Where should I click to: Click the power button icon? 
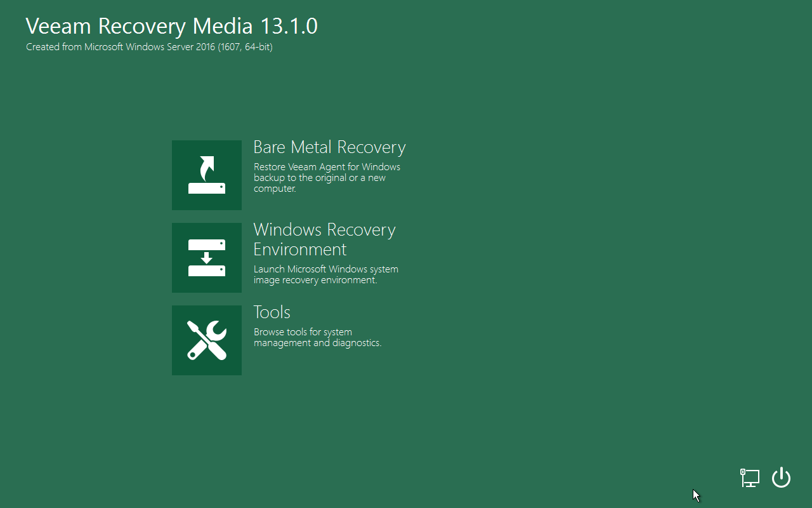pyautogui.click(x=781, y=478)
